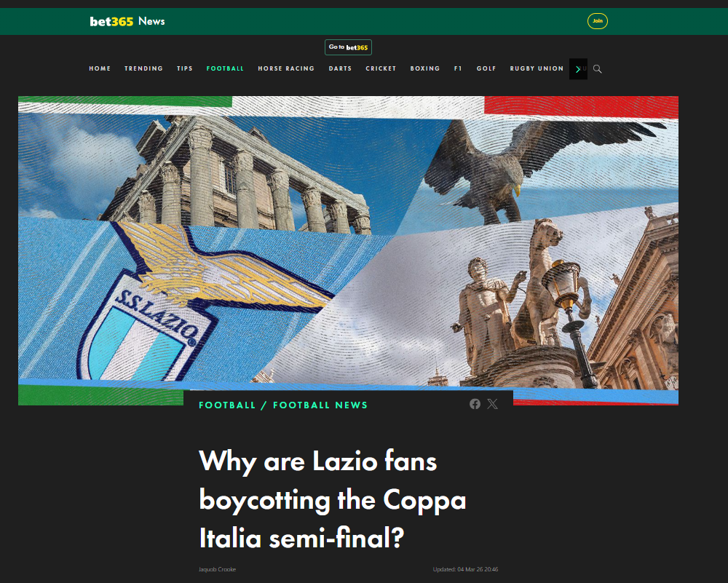Screen dimensions: 728x583
Task: Share article on Facebook icon
Action: coord(475,404)
